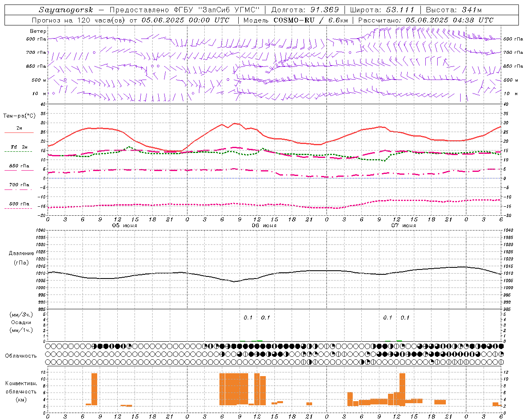Screen dimensions: 525x420
Task: Click the '05 июня' date label
Action: [125, 226]
